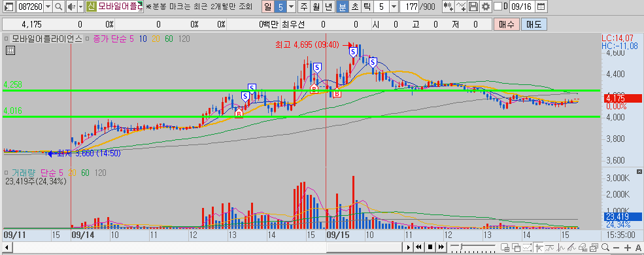This screenshot has width=644, height=255.
Task: Click the add line indicator icon
Action: coord(461,6)
